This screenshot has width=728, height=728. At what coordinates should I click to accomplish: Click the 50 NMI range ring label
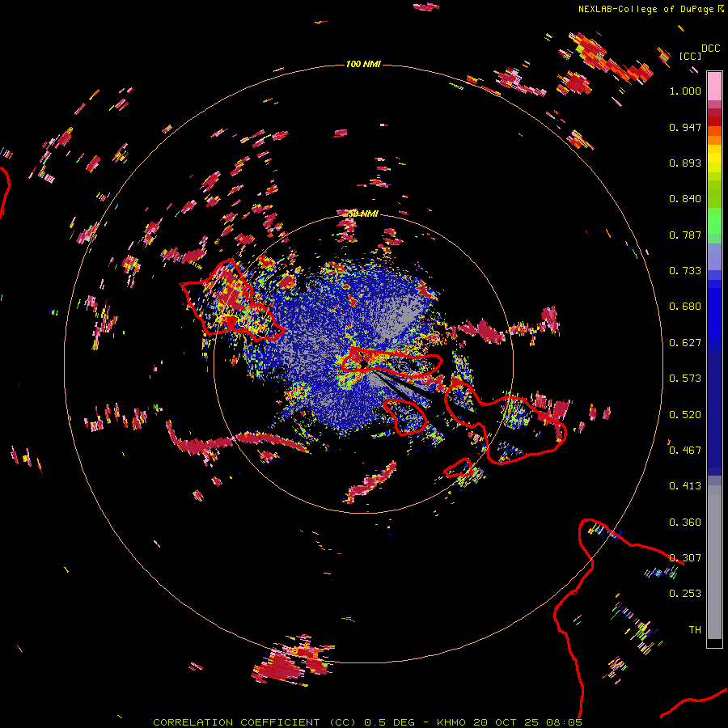point(363,214)
